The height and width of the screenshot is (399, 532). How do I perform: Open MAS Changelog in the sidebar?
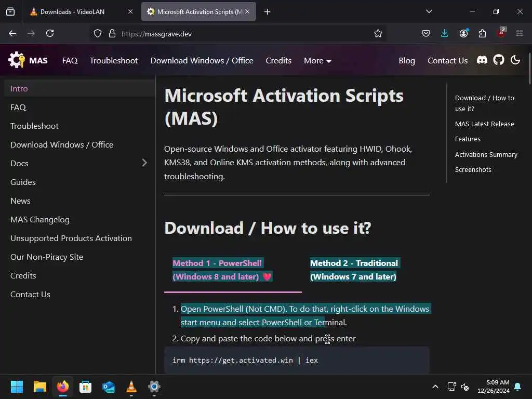79,220
